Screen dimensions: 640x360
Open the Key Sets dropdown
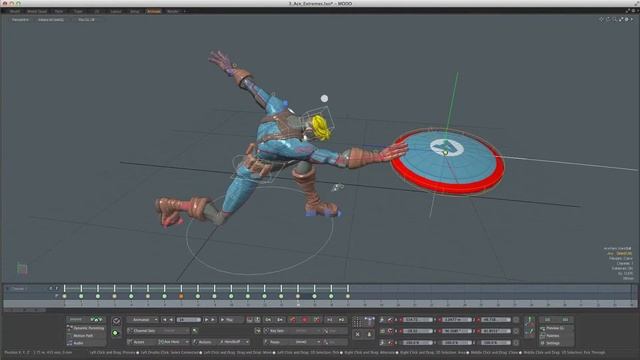293,331
